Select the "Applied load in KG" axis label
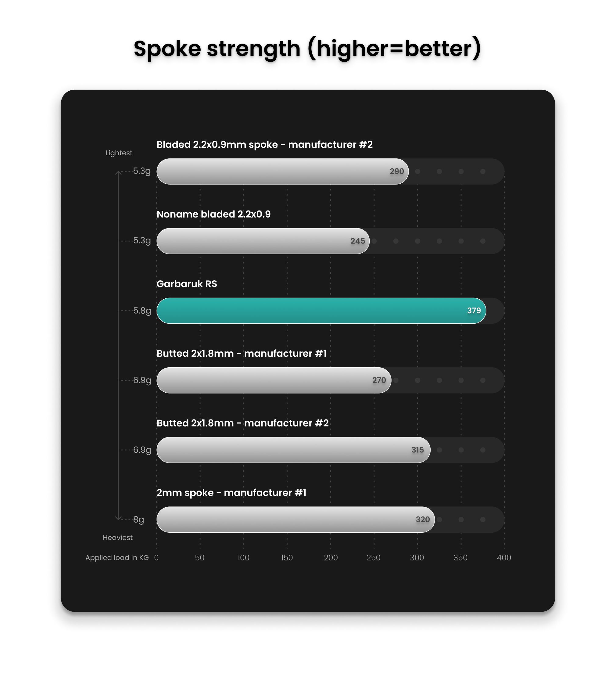The height and width of the screenshot is (673, 616). (x=117, y=557)
